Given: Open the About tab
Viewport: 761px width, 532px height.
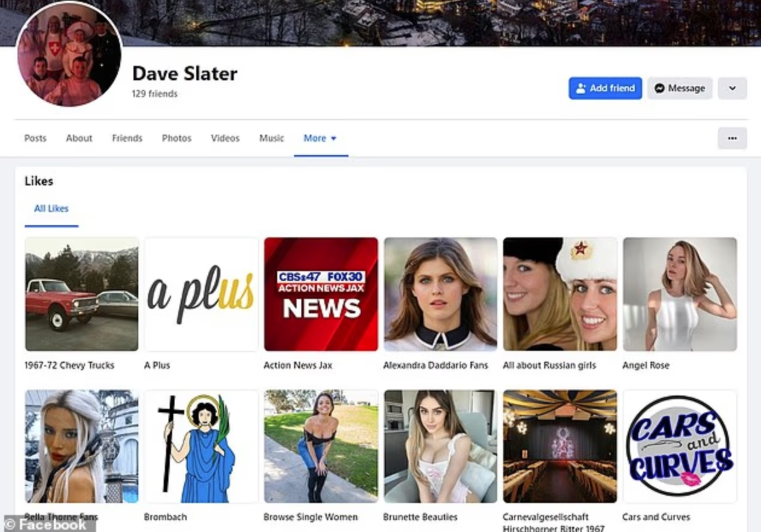Looking at the screenshot, I should (79, 138).
